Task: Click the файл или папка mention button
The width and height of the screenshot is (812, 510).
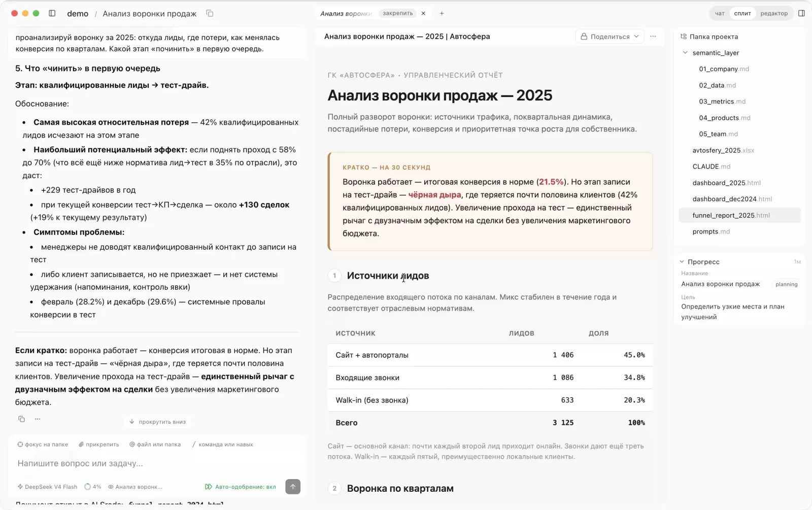Action: pyautogui.click(x=155, y=444)
